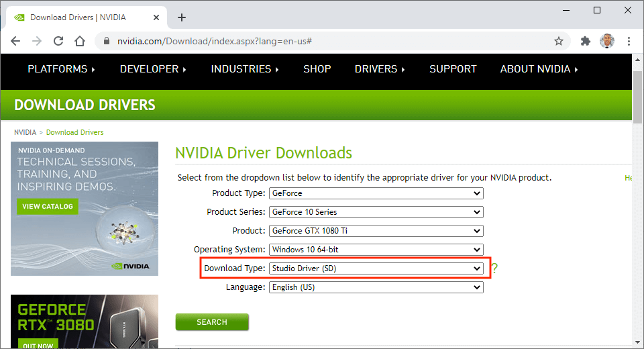Screen dimensions: 644x349
Task: Open Chrome three-dot menu
Action: [x=629, y=41]
